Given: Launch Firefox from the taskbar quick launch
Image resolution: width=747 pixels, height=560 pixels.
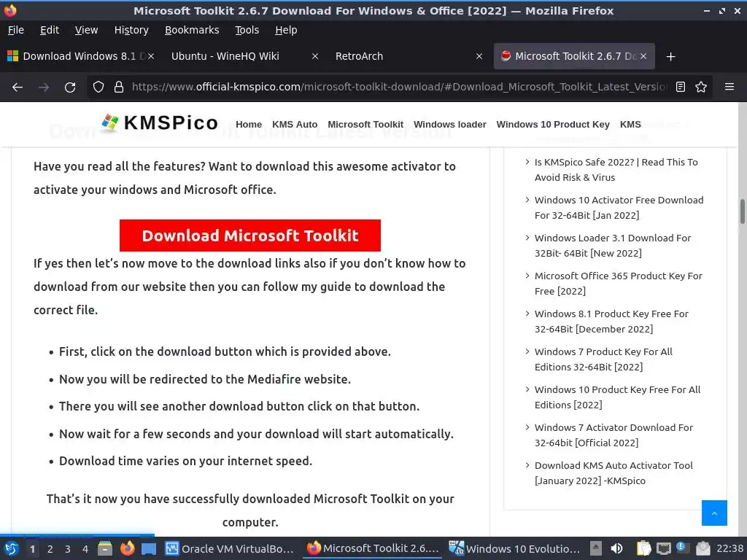Looking at the screenshot, I should (x=127, y=548).
